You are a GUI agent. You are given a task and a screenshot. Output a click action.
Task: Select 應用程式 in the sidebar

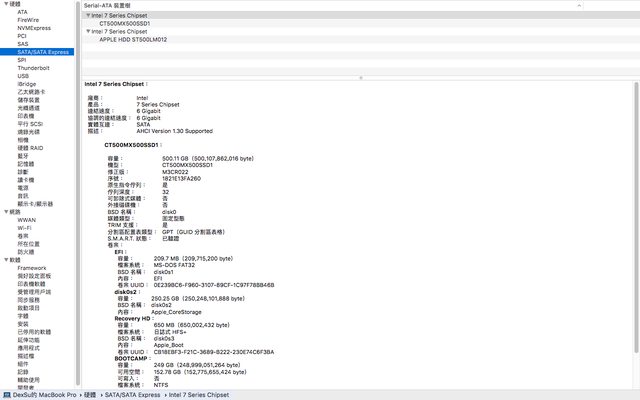click(29, 348)
